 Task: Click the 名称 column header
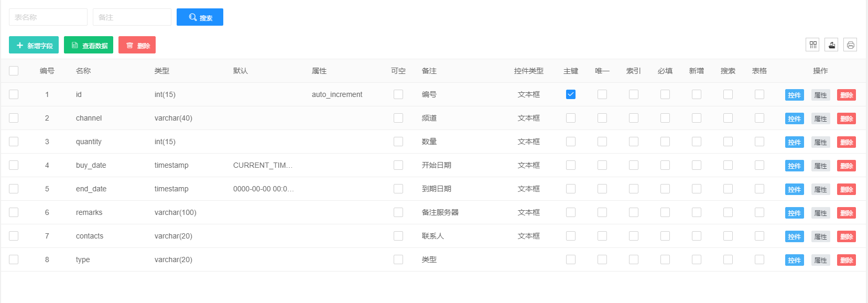pyautogui.click(x=83, y=71)
